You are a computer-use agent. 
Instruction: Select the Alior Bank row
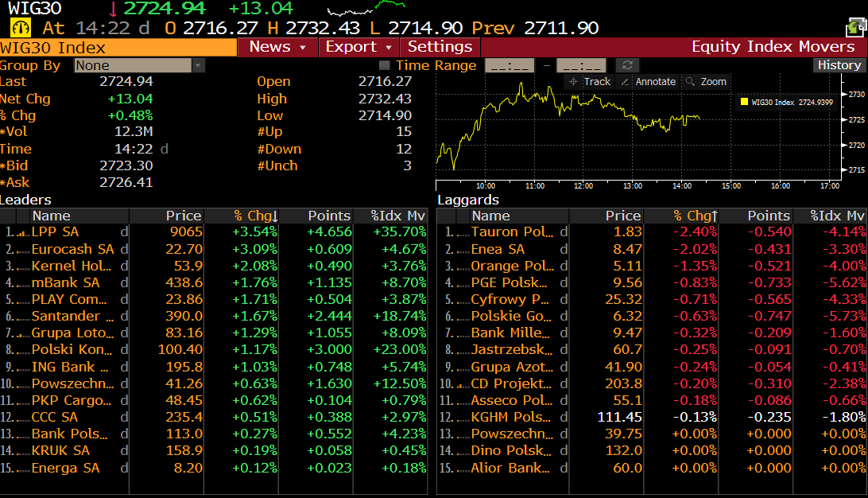652,468
